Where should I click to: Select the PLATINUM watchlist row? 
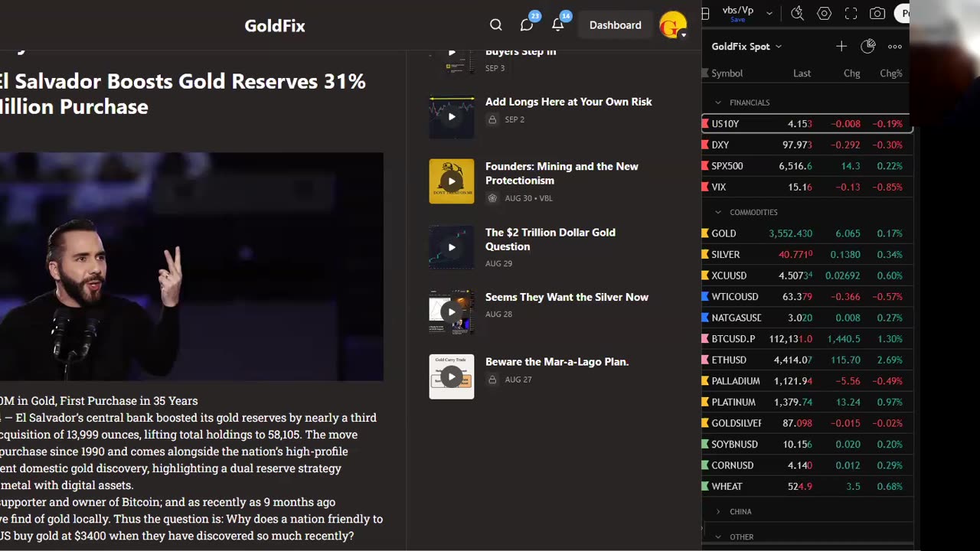pos(807,402)
